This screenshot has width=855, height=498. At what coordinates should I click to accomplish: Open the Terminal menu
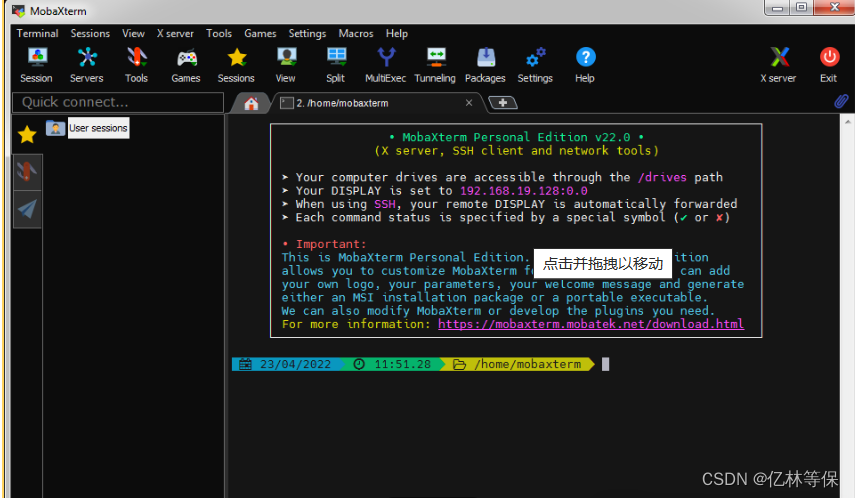[38, 33]
